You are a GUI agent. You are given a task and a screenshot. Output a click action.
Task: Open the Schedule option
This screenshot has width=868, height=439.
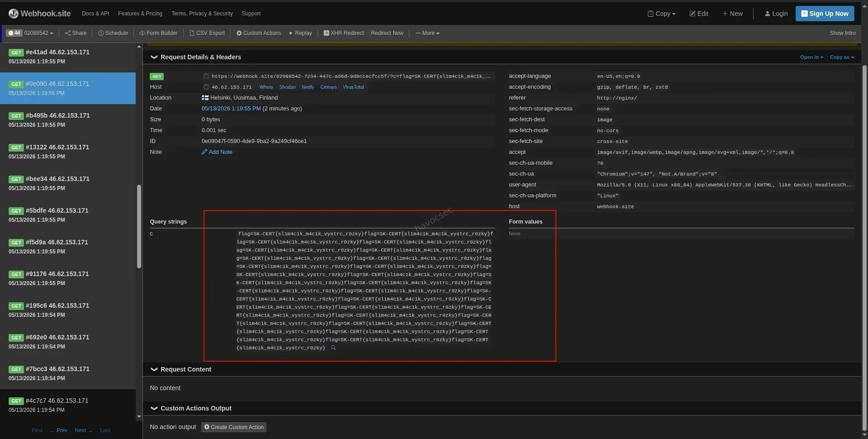113,33
